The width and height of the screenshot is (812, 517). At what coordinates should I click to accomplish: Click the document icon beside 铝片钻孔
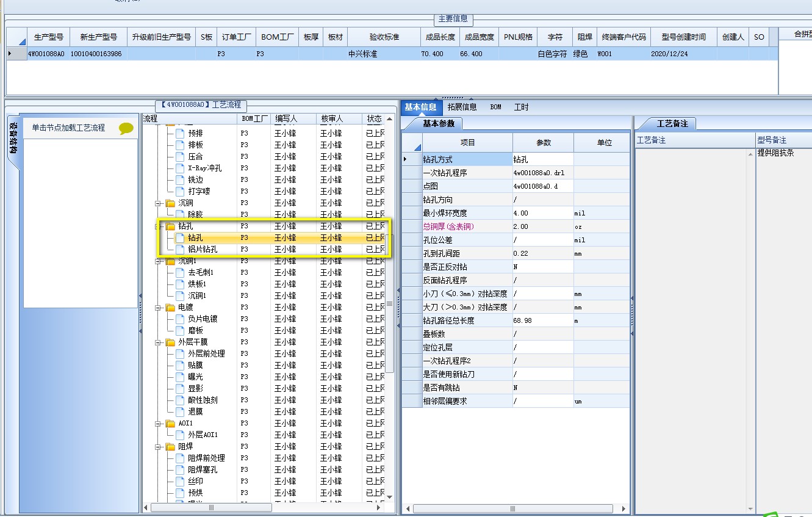[x=179, y=249]
